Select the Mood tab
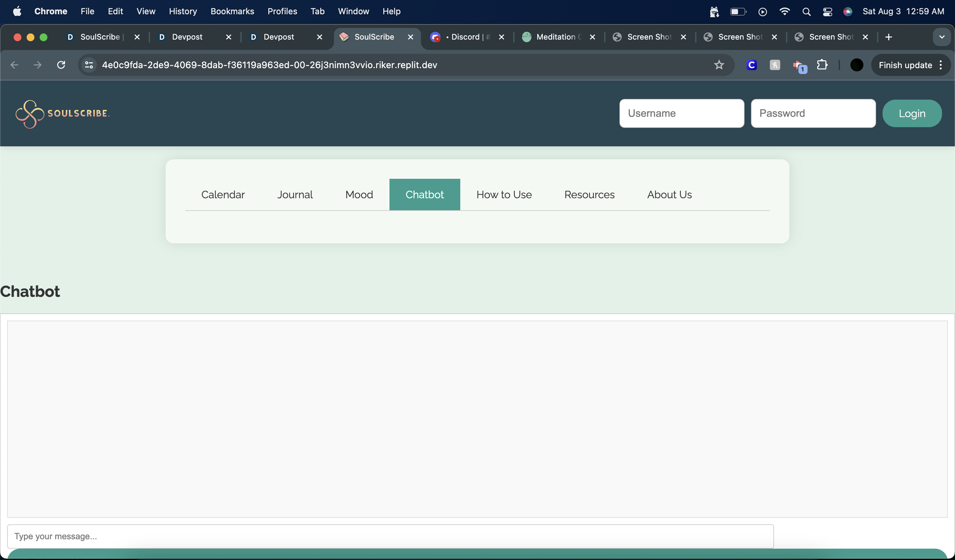The width and height of the screenshot is (955, 560). click(359, 195)
